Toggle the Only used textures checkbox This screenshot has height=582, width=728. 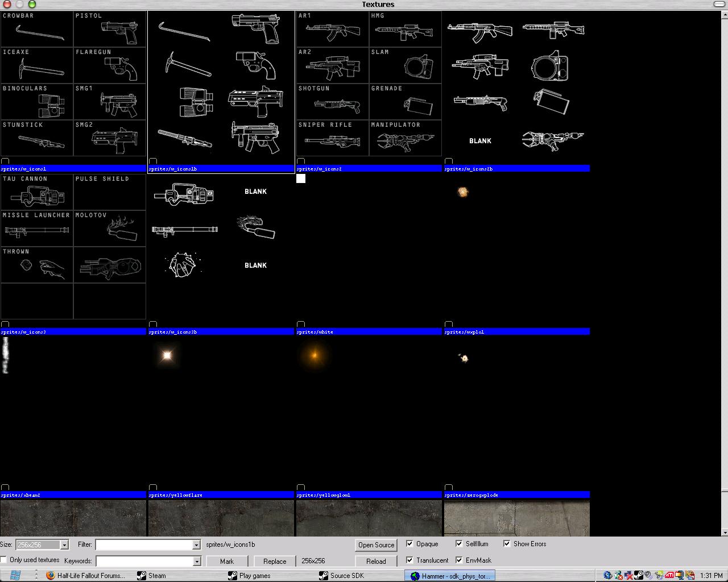[x=4, y=560]
